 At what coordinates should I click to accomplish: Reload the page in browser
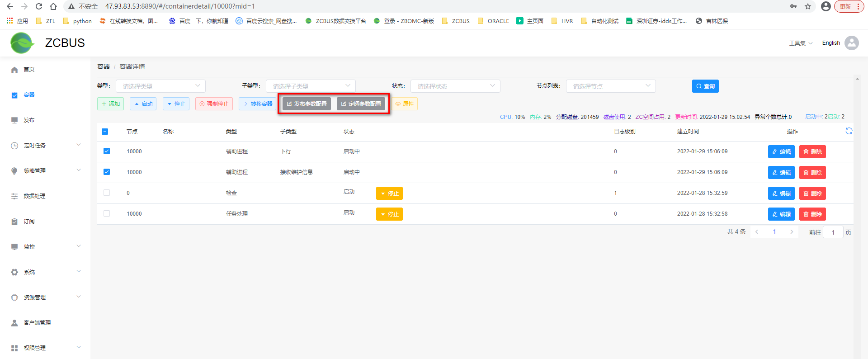coord(39,6)
